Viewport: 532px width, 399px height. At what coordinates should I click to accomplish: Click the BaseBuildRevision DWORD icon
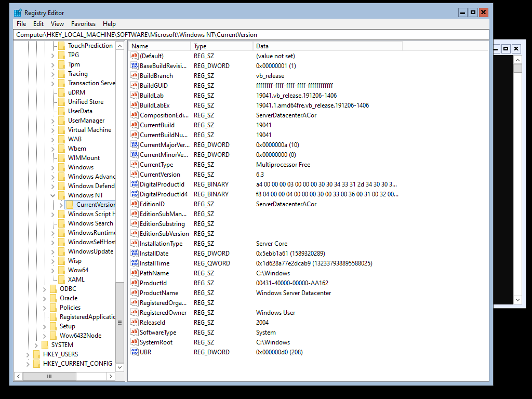tap(135, 66)
